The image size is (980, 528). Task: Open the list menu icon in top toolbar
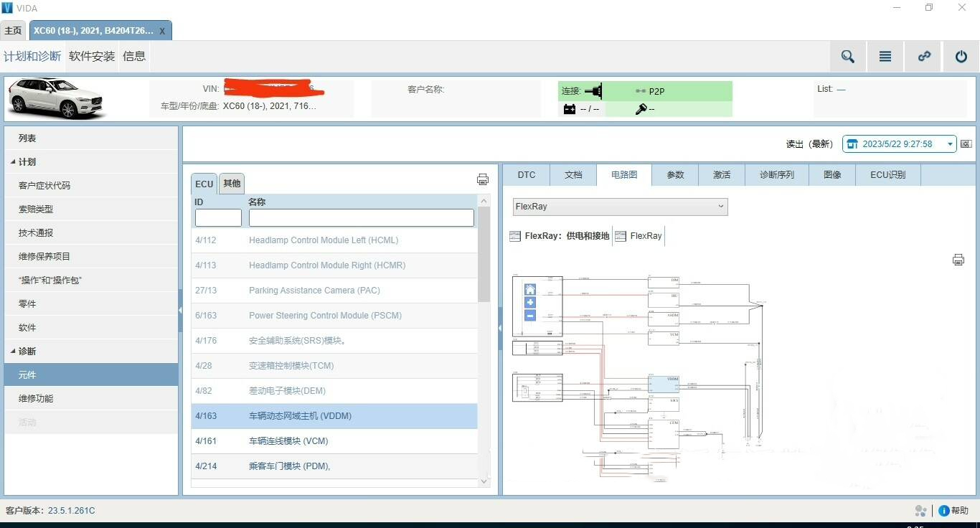(x=885, y=57)
